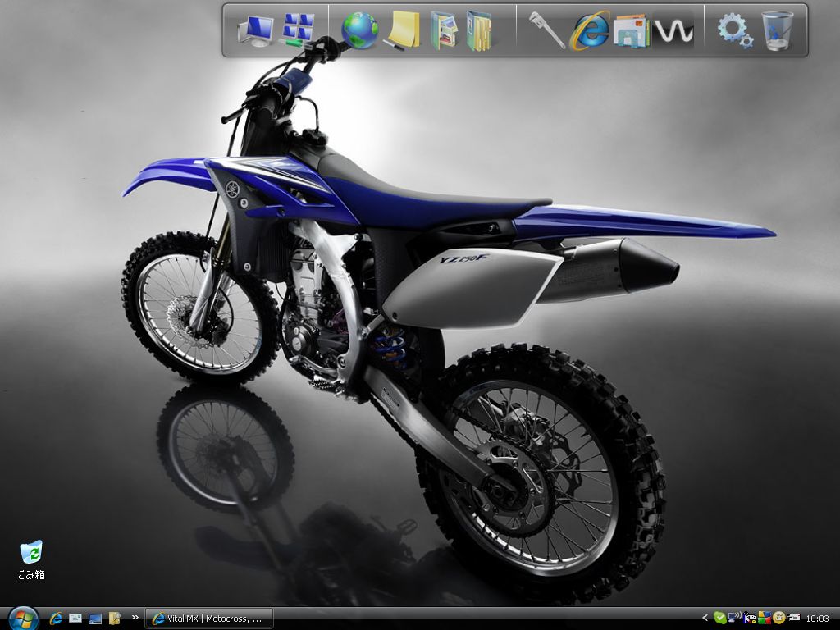
Task: Select the ごみ箱 desktop icon
Action: pyautogui.click(x=31, y=559)
